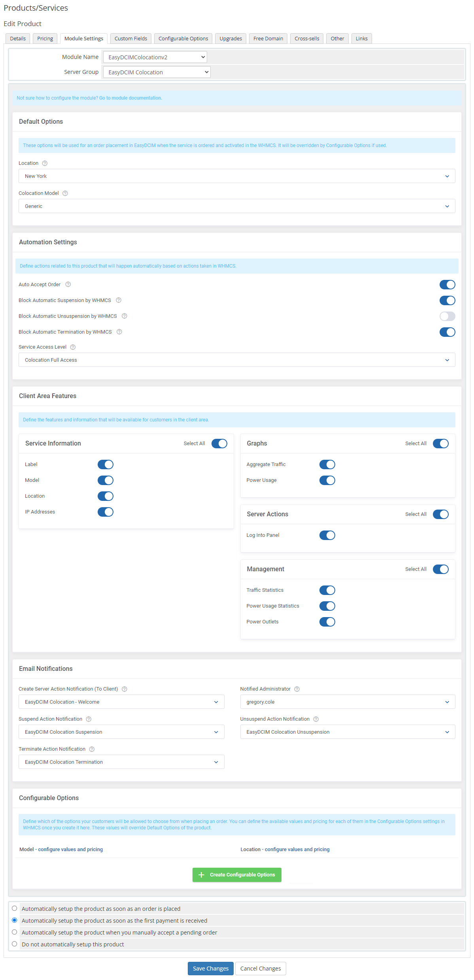Toggle Aggregate Traffic graph switch
This screenshot has height=980, width=474.
pos(327,465)
